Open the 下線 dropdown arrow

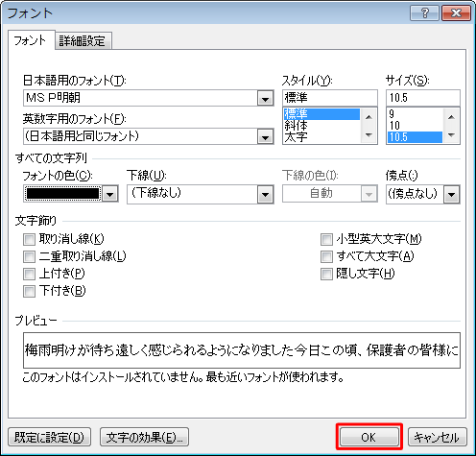click(x=265, y=194)
